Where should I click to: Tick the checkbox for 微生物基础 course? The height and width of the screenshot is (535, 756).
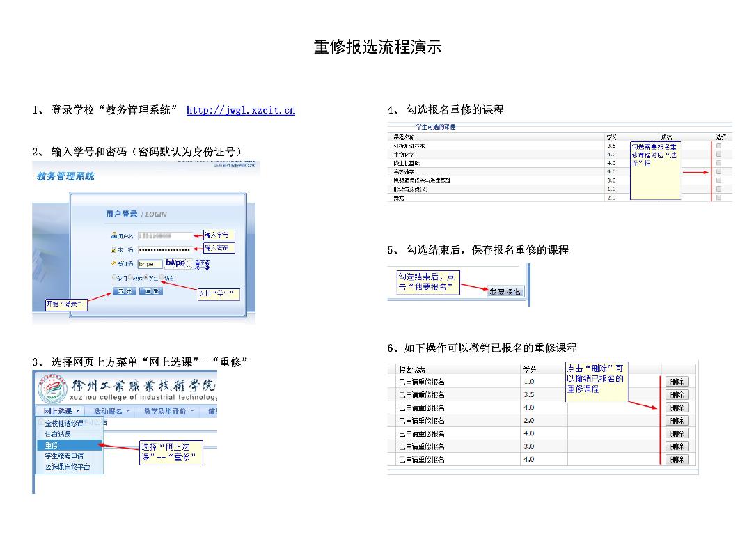718,163
